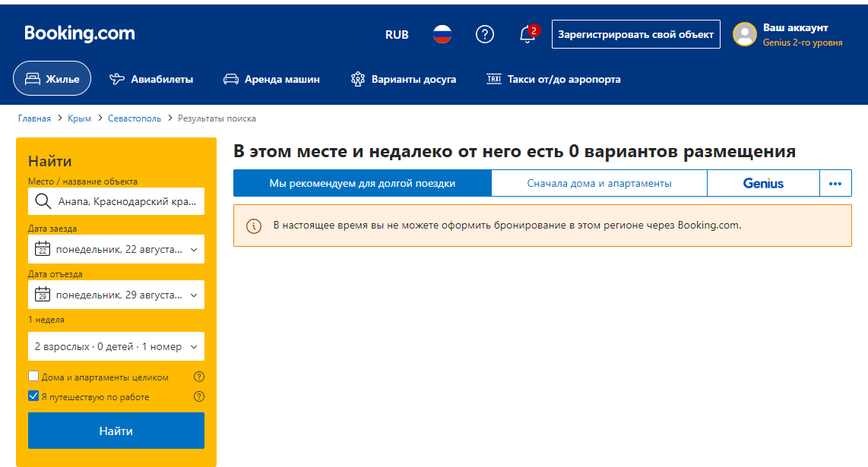The height and width of the screenshot is (467, 868).
Task: Click the magnifier icon in search field
Action: coord(42,201)
